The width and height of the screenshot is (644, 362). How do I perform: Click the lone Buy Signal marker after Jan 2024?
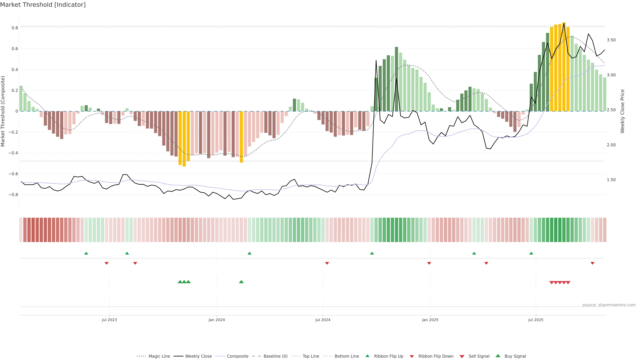click(x=241, y=282)
